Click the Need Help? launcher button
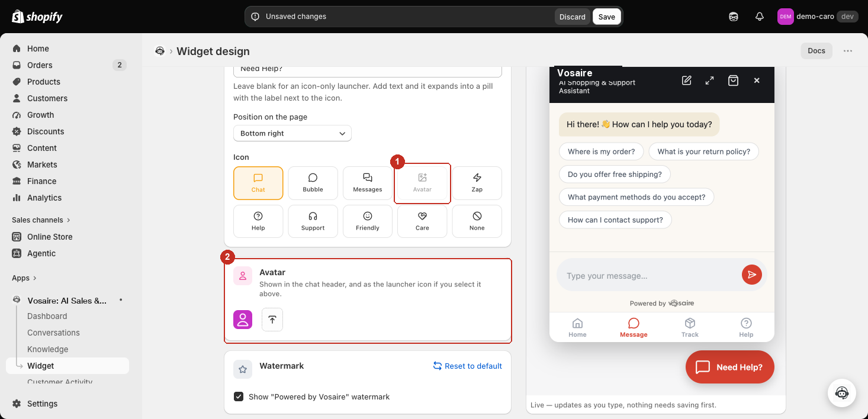The image size is (868, 419). tap(730, 367)
